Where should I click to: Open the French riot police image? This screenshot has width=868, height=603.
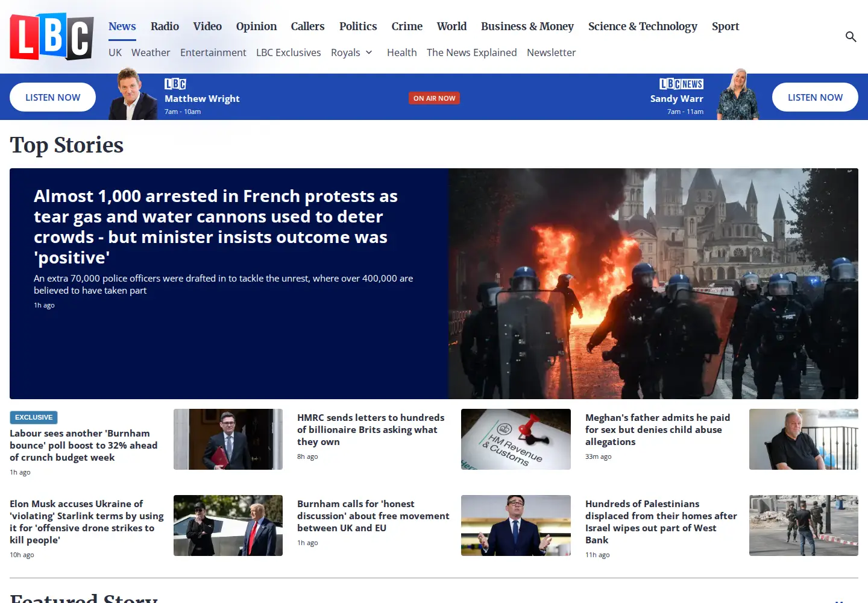coord(653,283)
